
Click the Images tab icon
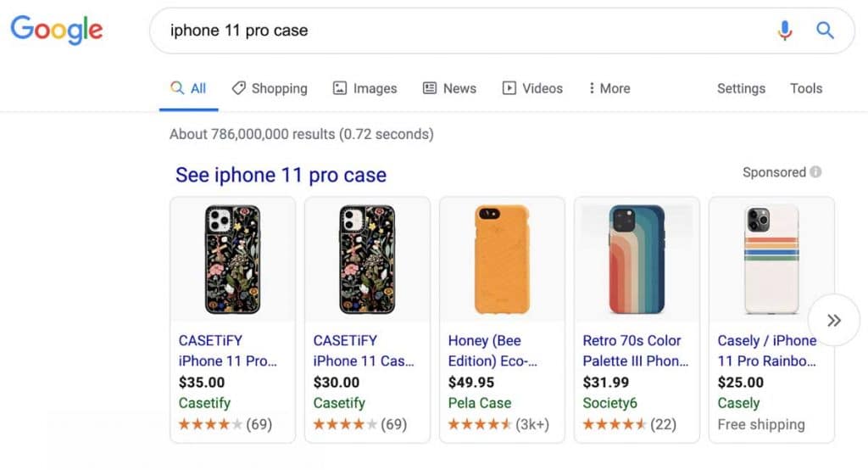click(x=340, y=88)
